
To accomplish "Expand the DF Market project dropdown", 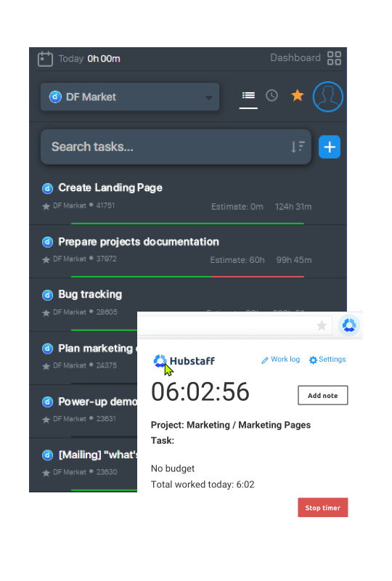I will [x=130, y=97].
